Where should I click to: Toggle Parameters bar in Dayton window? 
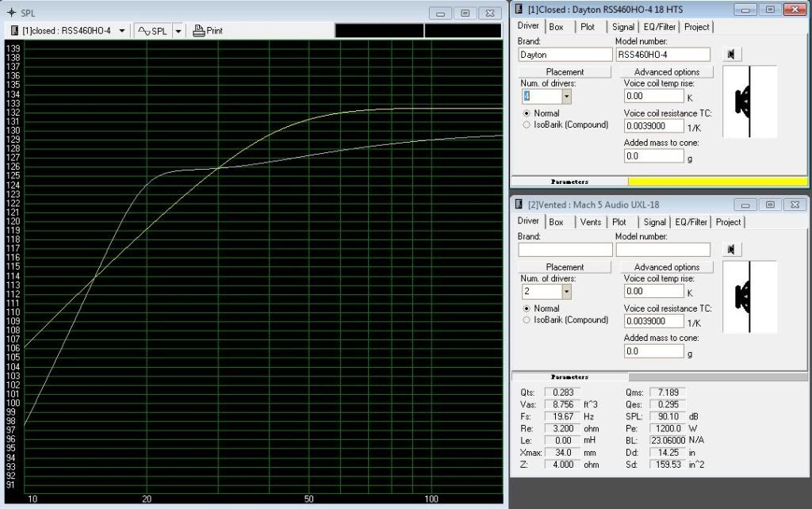(x=569, y=182)
